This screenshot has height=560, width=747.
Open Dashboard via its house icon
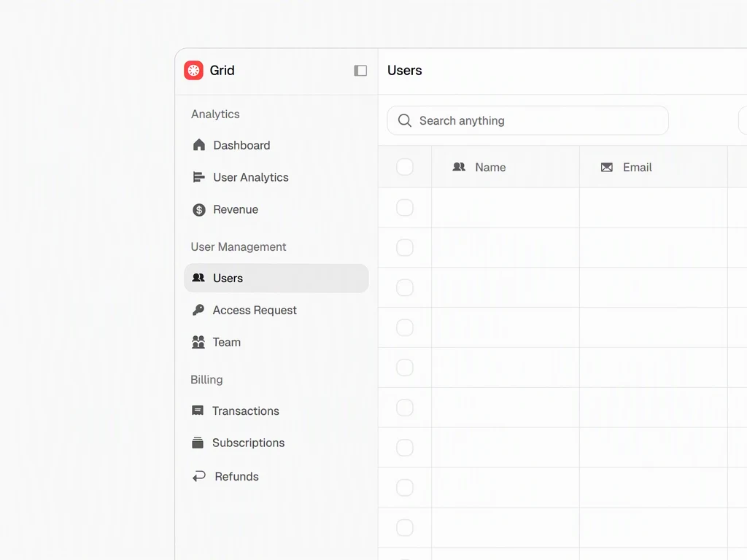(199, 145)
